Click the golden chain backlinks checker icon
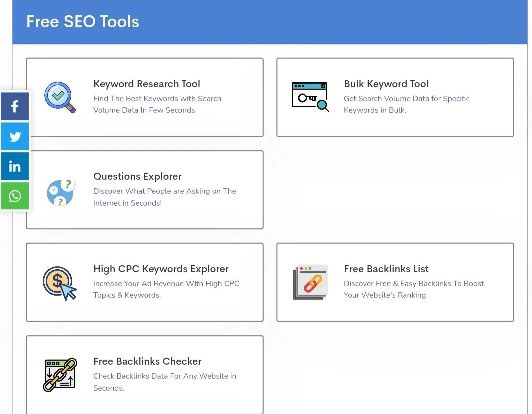Screen dimensions: 532x414 pos(60,375)
